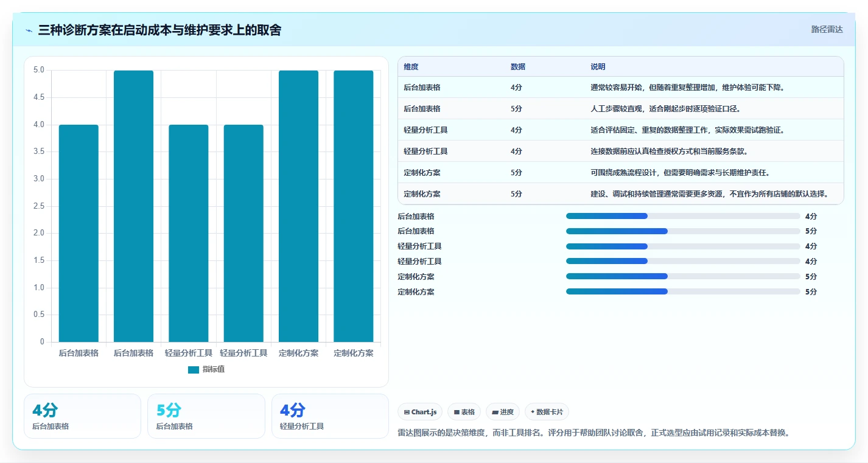Select the cell 连接数据前应认真检查授权方式
Screen dimensions: 868x463
(669, 151)
